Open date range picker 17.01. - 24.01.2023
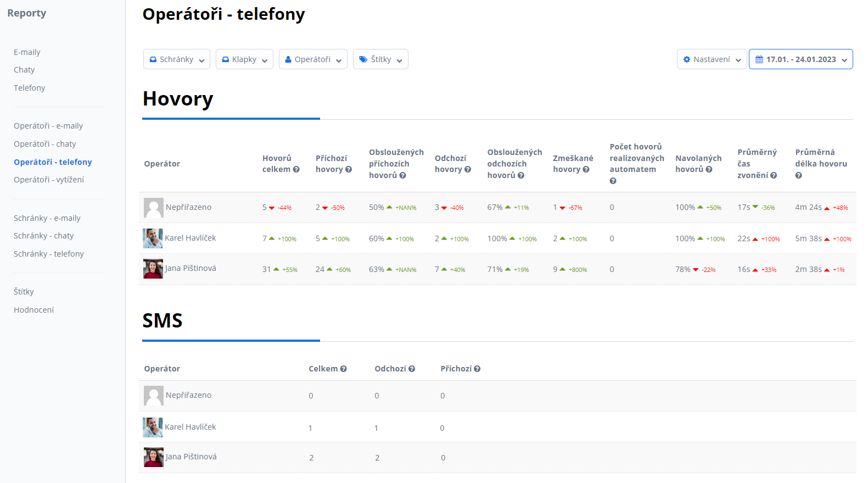868x483 pixels. click(800, 59)
